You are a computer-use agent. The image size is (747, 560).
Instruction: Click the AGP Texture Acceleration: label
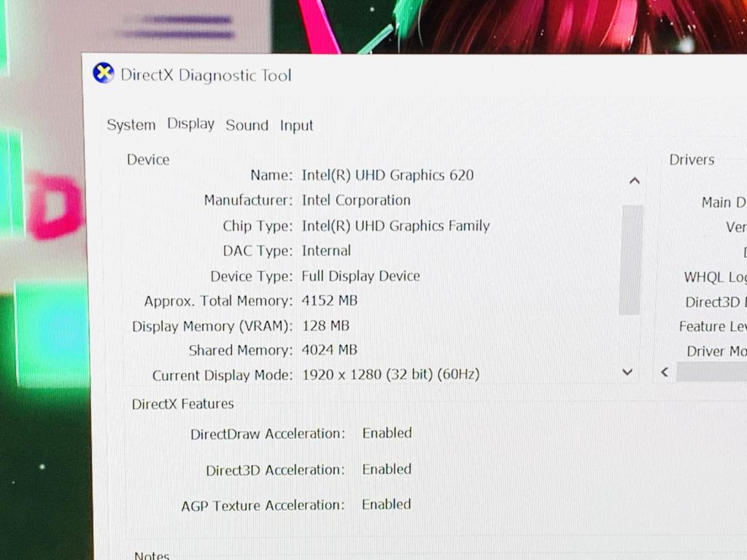(x=263, y=505)
